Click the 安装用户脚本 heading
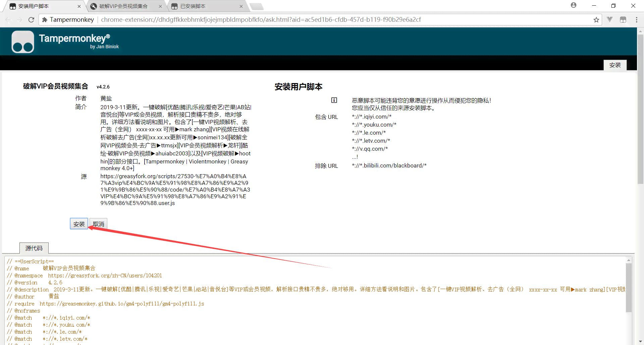 pyautogui.click(x=299, y=87)
